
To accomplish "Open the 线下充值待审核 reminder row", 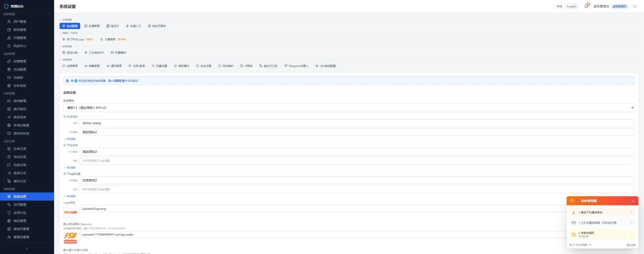I will coord(602,212).
